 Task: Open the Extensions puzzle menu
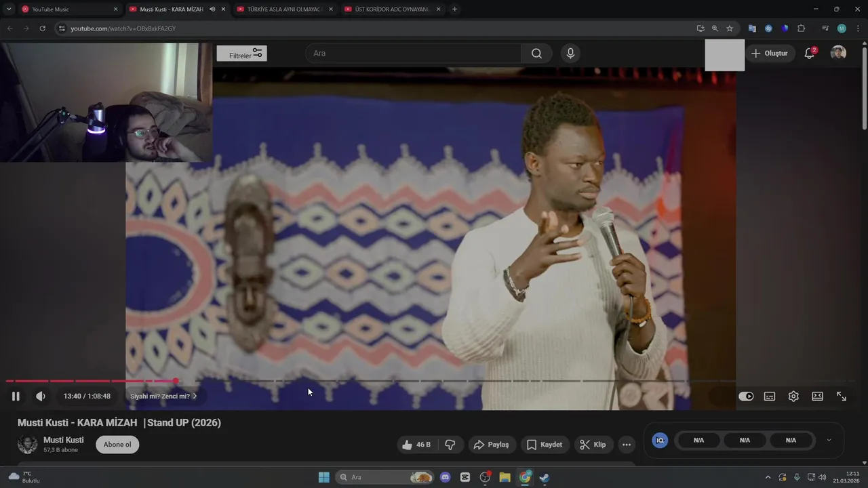(802, 28)
